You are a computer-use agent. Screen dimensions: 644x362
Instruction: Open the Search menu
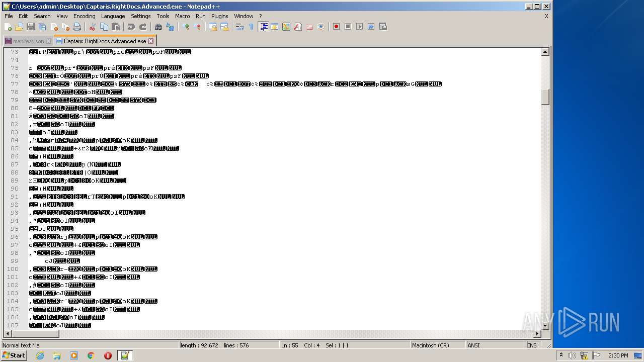(42, 16)
